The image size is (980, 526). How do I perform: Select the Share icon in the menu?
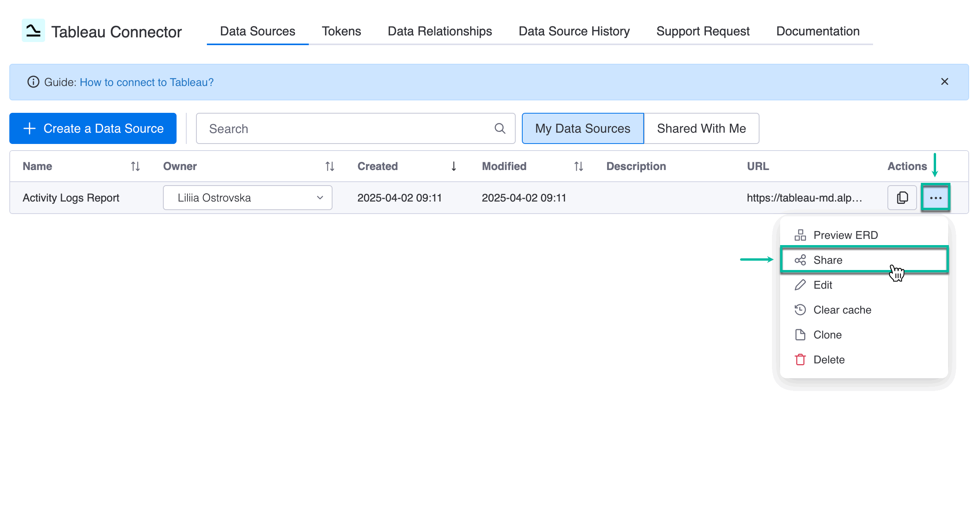[800, 260]
